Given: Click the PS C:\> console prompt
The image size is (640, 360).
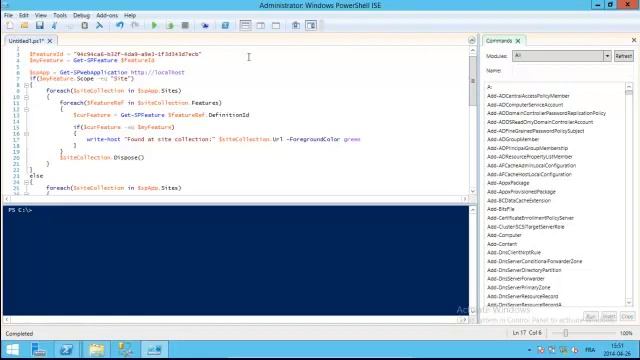Looking at the screenshot, I should pyautogui.click(x=20, y=210).
